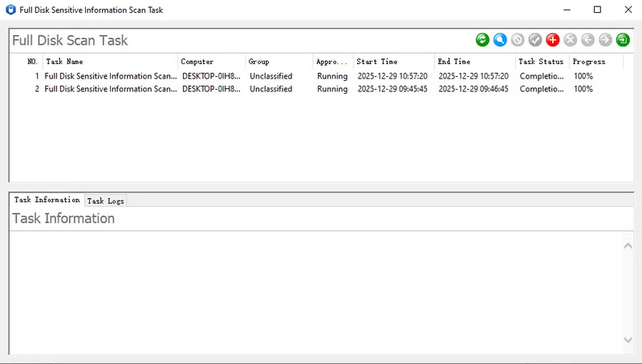The image size is (642, 364).
Task: Click the gray stop/prohibit icon
Action: [x=518, y=39]
